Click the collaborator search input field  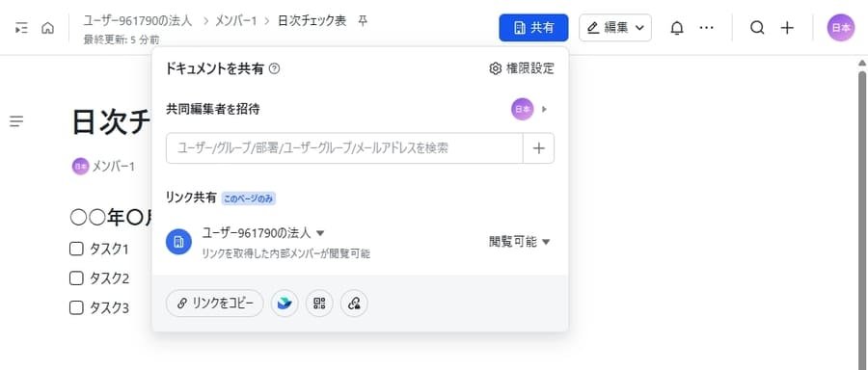344,148
